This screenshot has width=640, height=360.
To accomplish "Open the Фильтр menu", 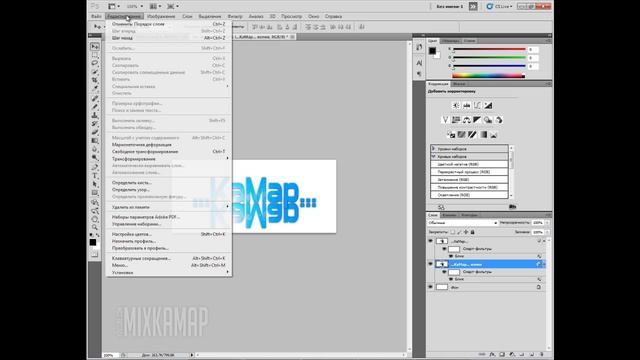I will pos(235,16).
